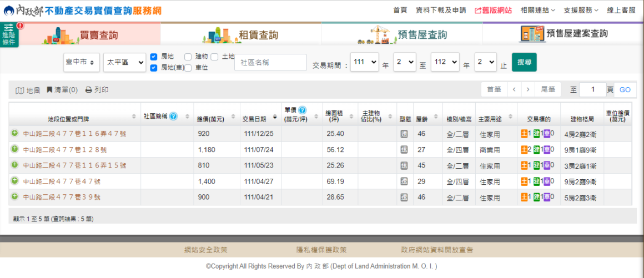Image resolution: width=644 pixels, height=278 pixels.
Task: Open end year dropdown showing 112
Action: tap(445, 62)
